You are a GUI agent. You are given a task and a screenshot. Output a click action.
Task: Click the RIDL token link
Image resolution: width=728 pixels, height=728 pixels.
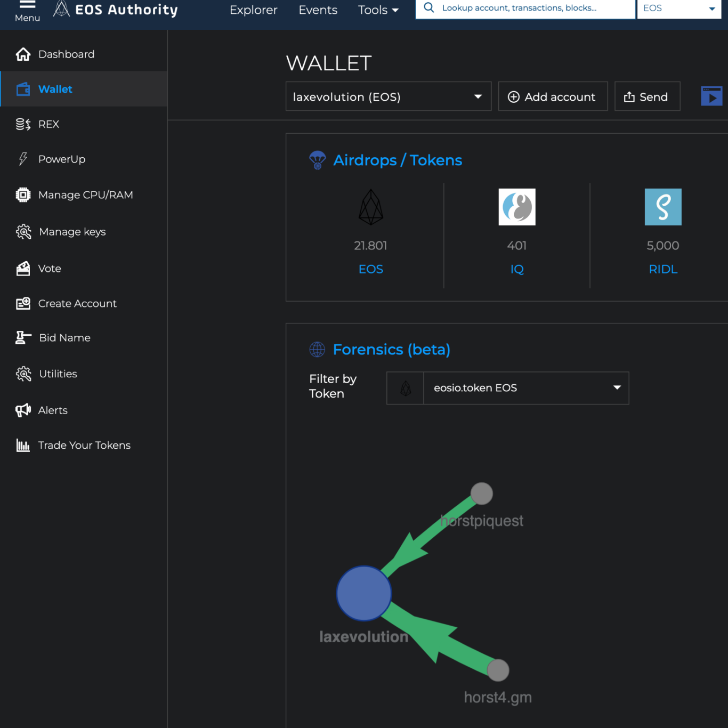663,269
